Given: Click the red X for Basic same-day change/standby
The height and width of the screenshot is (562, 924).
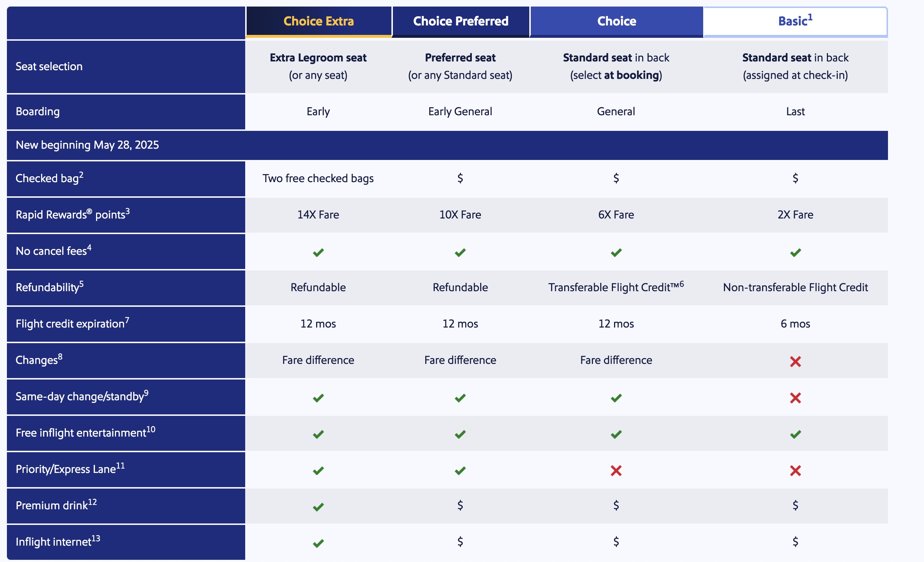Looking at the screenshot, I should [795, 398].
